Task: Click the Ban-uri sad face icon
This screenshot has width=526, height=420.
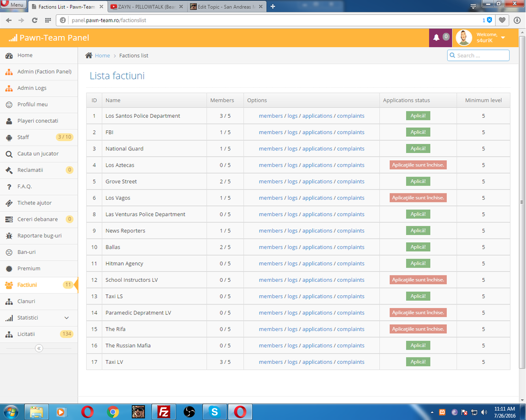Action: (9, 252)
